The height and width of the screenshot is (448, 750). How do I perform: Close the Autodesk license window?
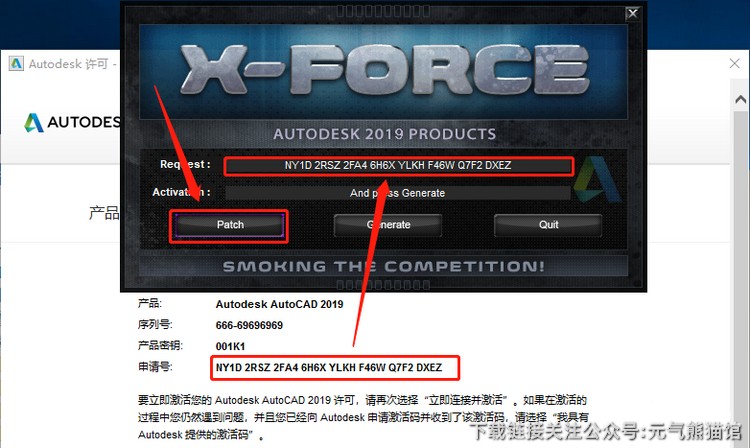[x=734, y=64]
